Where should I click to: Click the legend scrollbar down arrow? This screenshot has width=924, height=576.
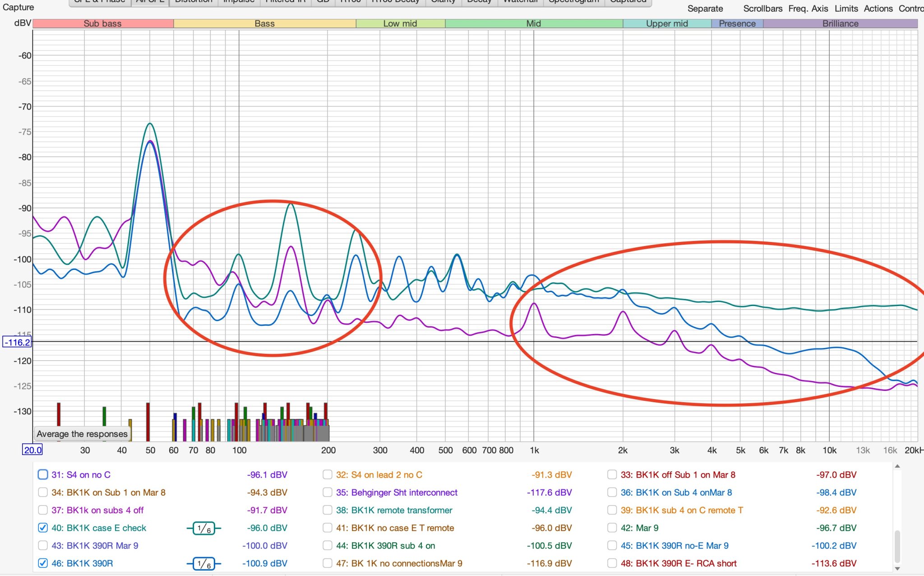point(897,568)
